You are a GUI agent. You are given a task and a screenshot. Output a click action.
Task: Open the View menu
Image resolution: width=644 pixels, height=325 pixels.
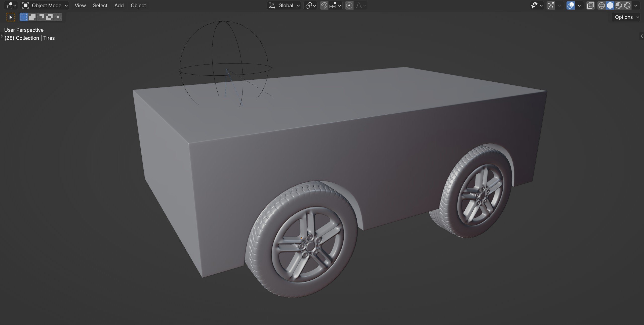(x=80, y=6)
